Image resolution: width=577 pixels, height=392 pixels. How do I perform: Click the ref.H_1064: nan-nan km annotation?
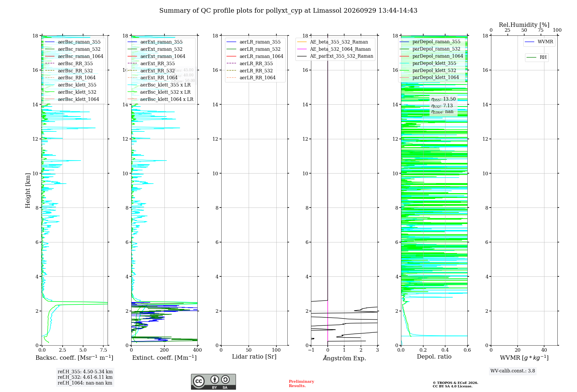(85, 383)
